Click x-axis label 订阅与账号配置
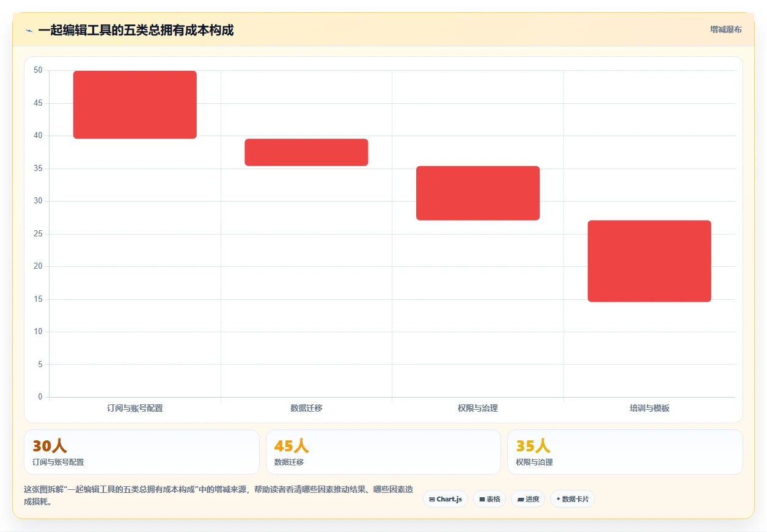Image resolution: width=767 pixels, height=532 pixels. click(135, 408)
